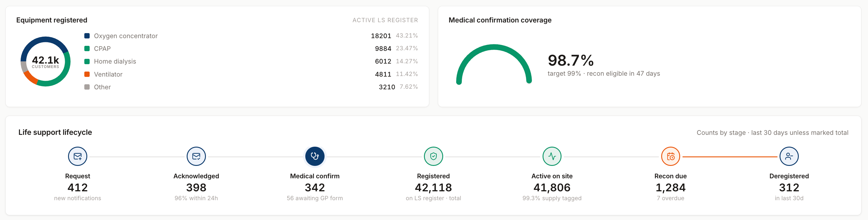Click the percentage '7.62%'
868x220 pixels.
click(x=409, y=87)
